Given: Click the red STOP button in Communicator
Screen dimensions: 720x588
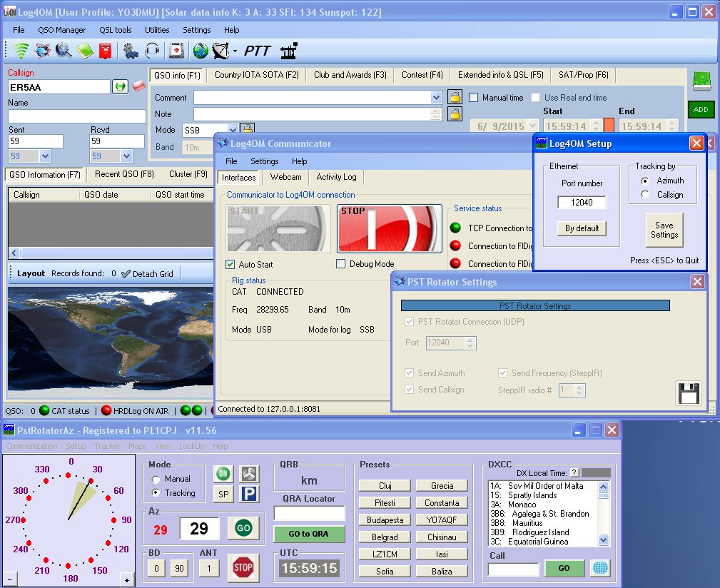Looking at the screenshot, I should [390, 228].
